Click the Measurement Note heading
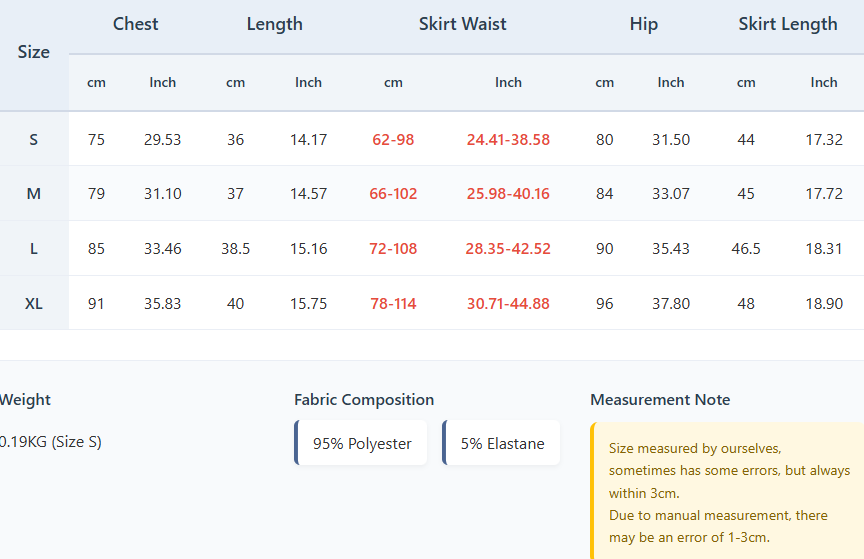This screenshot has height=559, width=864. (x=660, y=400)
